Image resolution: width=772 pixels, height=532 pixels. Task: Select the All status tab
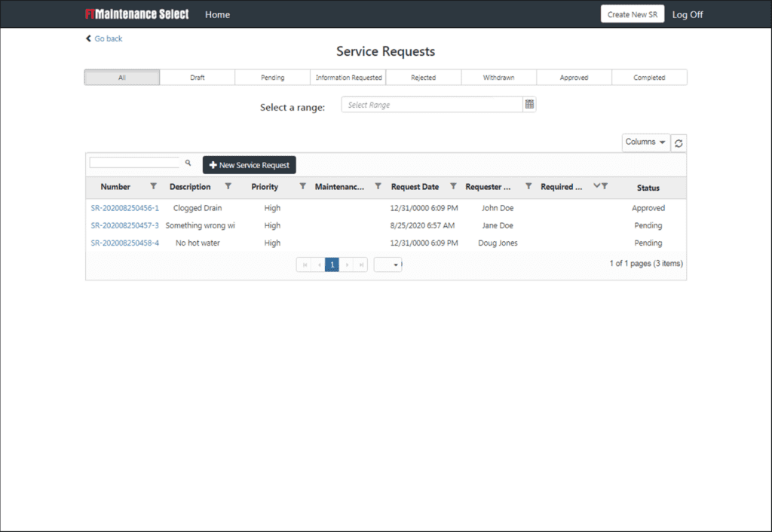(122, 78)
